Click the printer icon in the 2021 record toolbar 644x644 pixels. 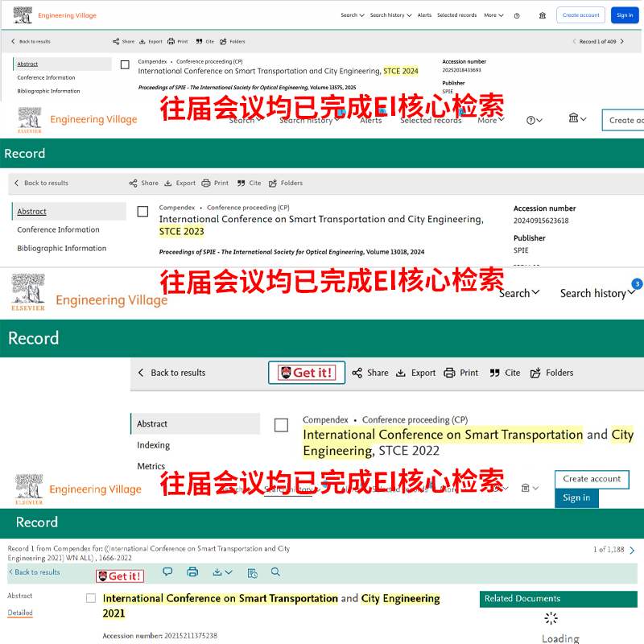[x=192, y=572]
